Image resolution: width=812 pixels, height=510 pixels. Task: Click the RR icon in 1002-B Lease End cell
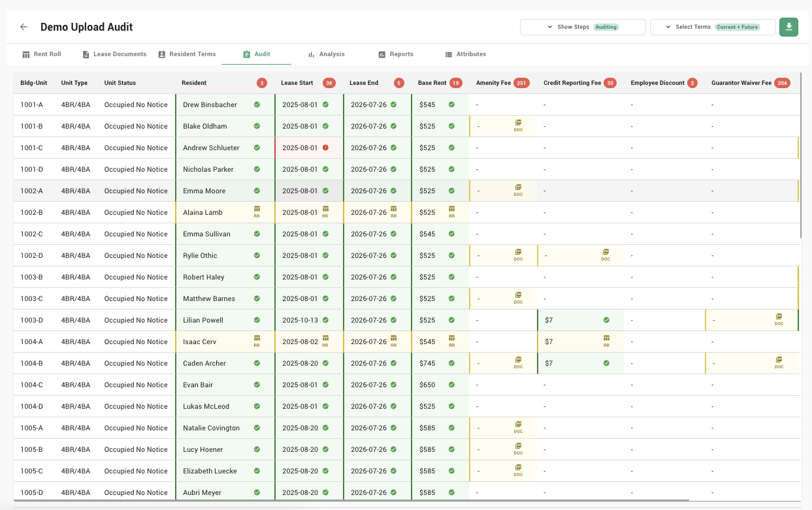[393, 212]
